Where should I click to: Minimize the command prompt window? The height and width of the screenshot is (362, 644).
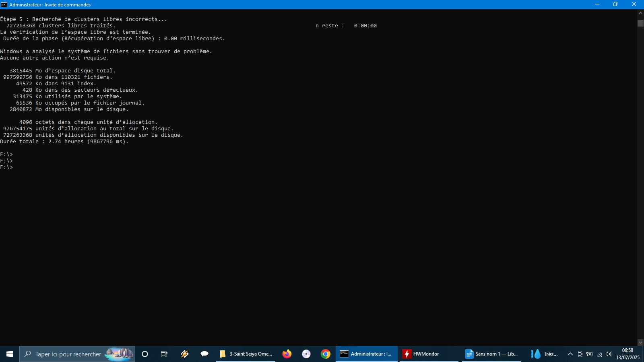coord(597,4)
